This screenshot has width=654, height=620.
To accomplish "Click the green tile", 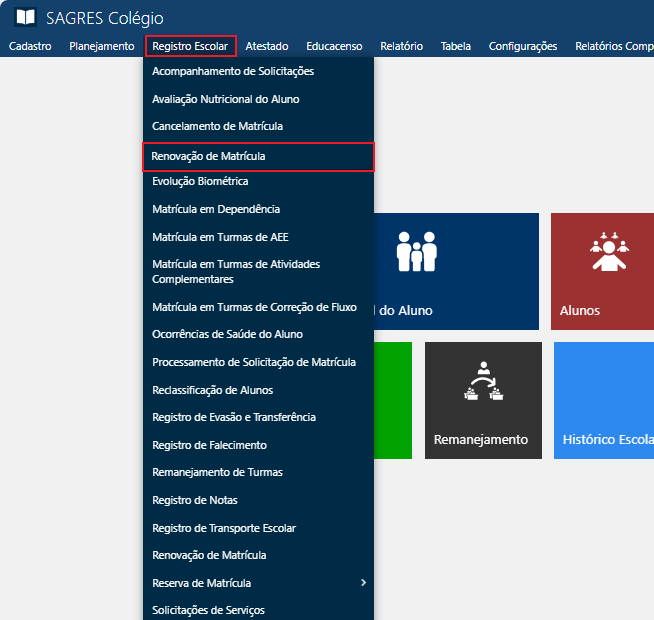I will click(x=392, y=400).
